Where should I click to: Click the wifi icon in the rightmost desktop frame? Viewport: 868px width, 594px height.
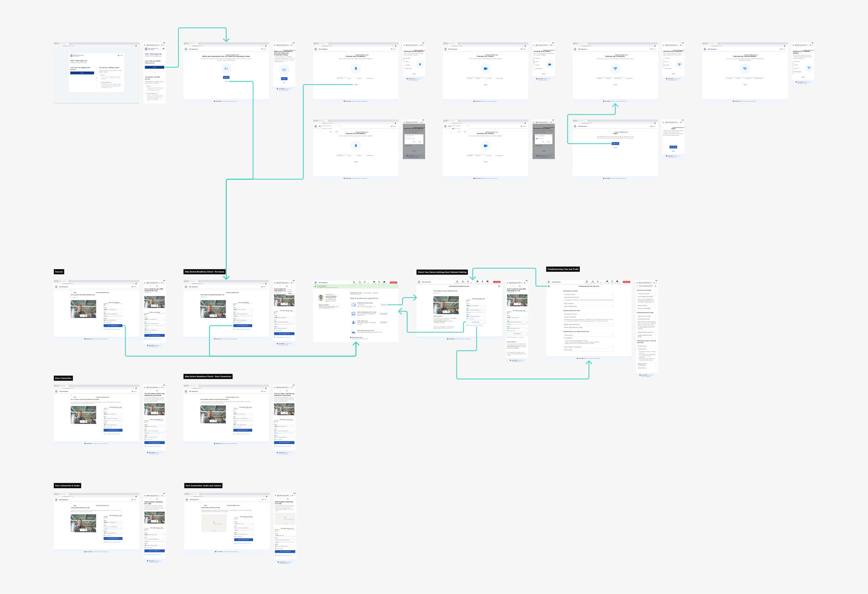745,69
